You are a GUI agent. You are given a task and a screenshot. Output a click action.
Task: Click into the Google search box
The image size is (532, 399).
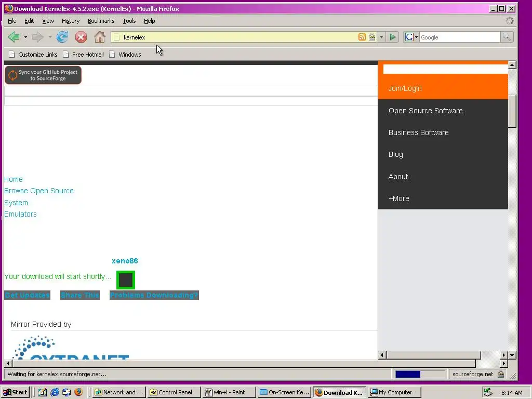coord(460,37)
